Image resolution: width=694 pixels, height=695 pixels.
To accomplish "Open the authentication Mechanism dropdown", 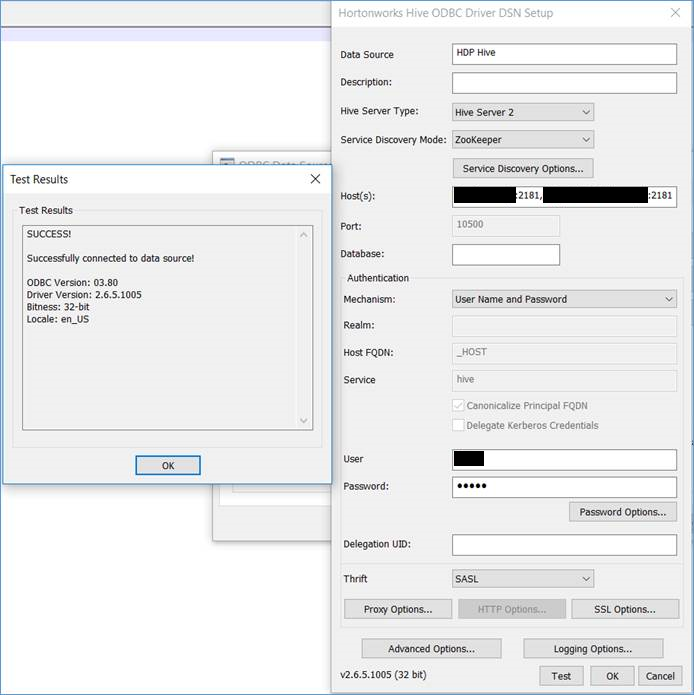I will point(564,299).
